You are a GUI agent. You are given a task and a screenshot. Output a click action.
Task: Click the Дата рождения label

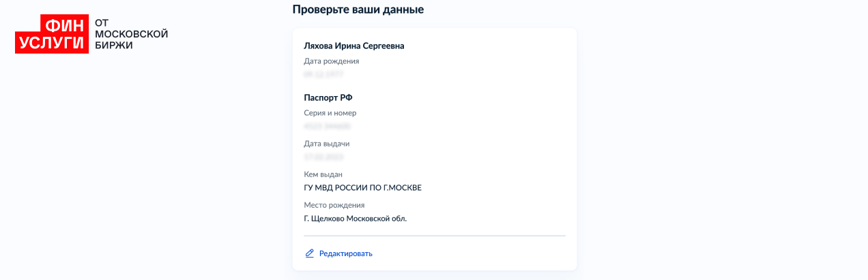pyautogui.click(x=332, y=61)
